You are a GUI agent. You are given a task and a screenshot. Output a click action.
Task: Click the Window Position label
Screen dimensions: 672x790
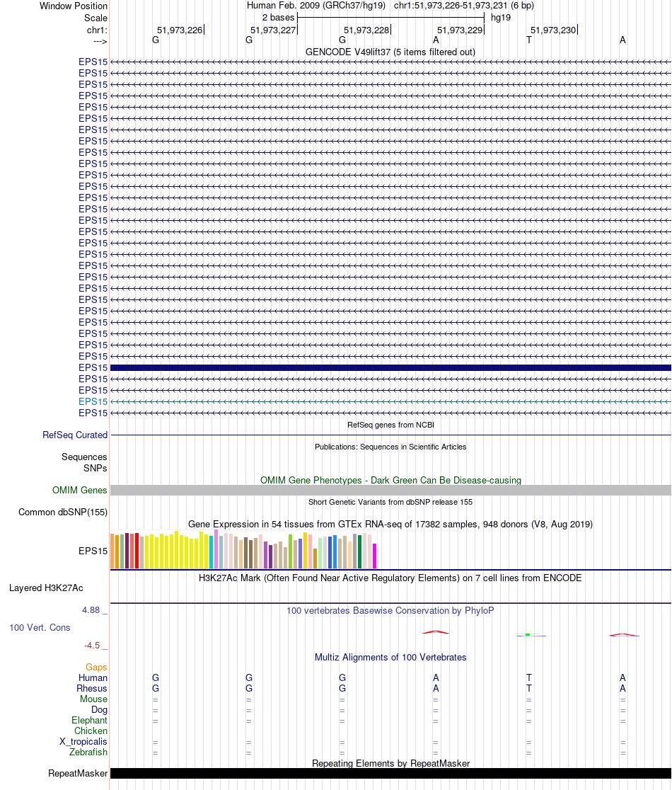pos(74,6)
